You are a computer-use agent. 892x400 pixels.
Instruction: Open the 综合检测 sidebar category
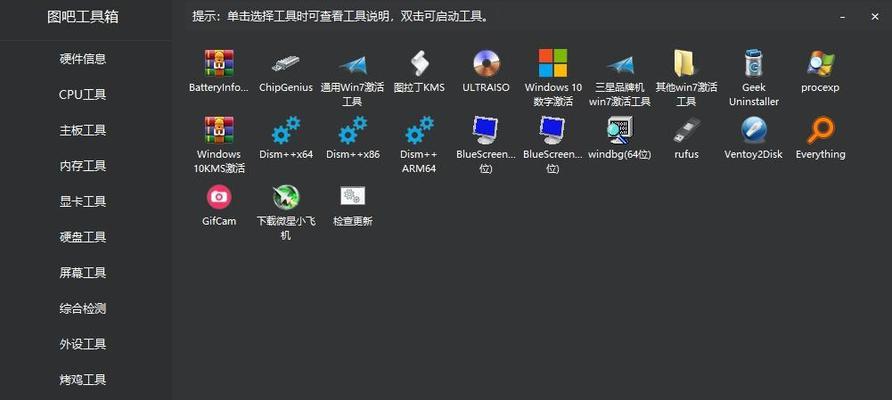(x=83, y=309)
